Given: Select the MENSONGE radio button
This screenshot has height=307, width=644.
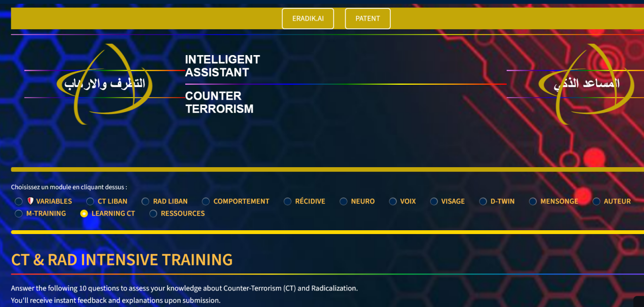Looking at the screenshot, I should (x=533, y=202).
